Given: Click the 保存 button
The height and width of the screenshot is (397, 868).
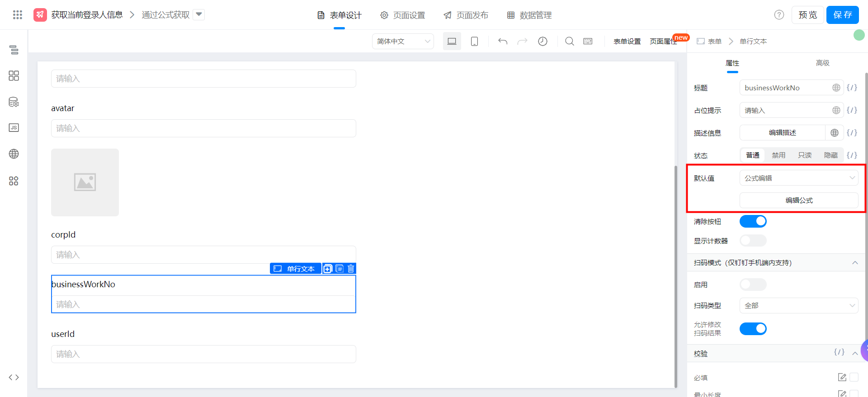Looking at the screenshot, I should click(x=842, y=15).
